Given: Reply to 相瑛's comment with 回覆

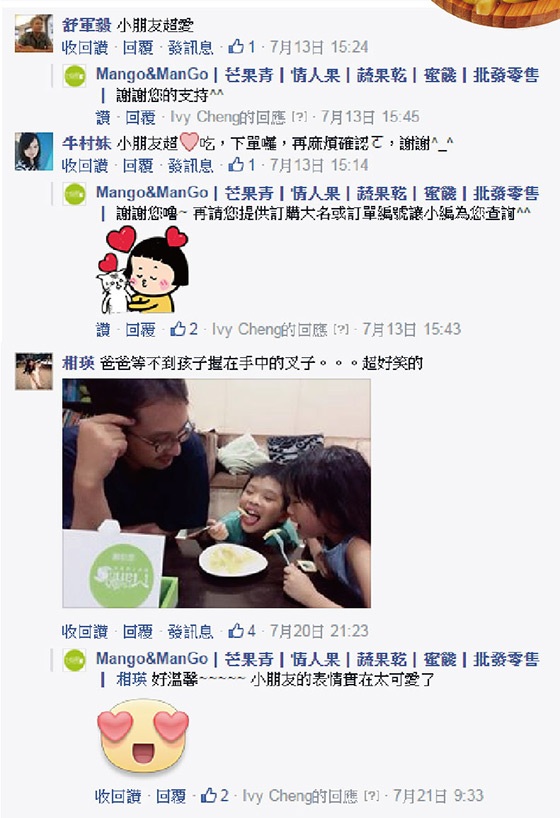Looking at the screenshot, I should 138,632.
